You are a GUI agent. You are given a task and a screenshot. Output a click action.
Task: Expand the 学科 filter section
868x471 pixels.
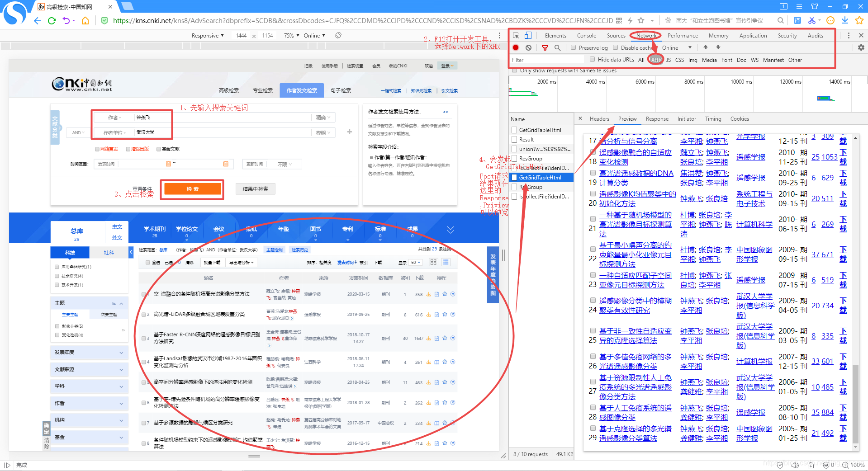(x=89, y=386)
